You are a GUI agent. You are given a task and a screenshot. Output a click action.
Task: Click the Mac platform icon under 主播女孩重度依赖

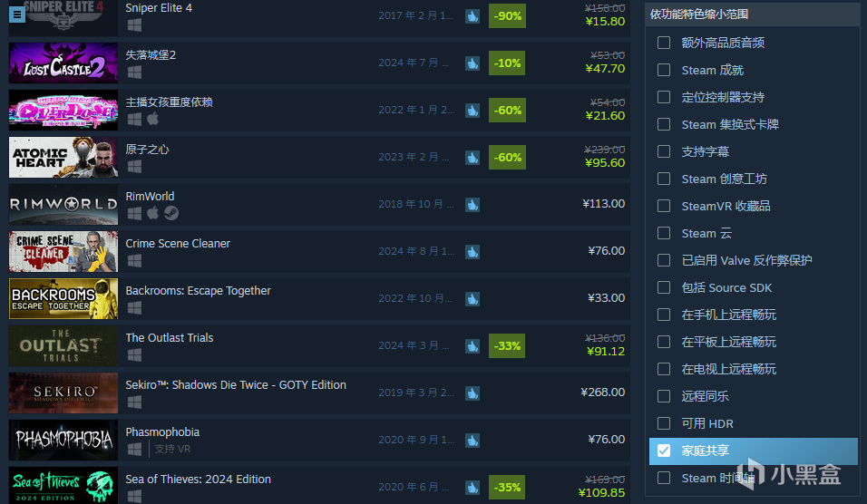pos(153,118)
